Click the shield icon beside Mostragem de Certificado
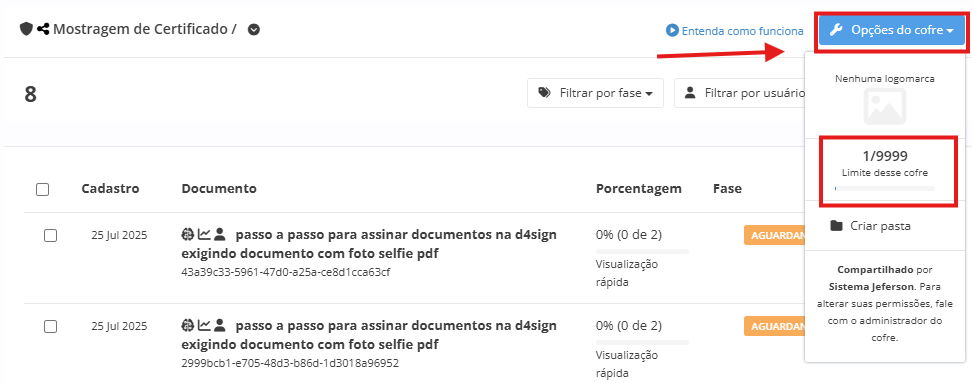This screenshot has width=972, height=383. point(26,29)
